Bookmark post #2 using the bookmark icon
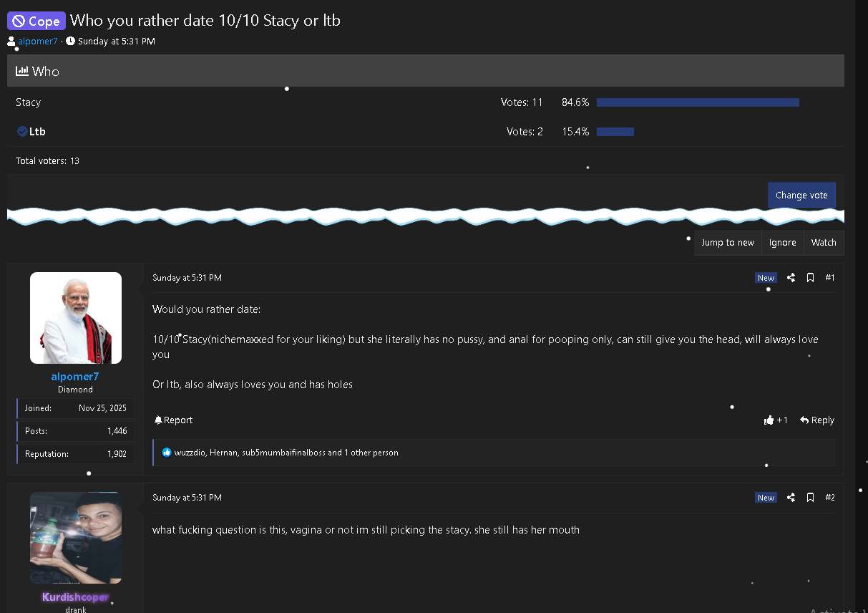The width and height of the screenshot is (868, 613). (x=810, y=498)
